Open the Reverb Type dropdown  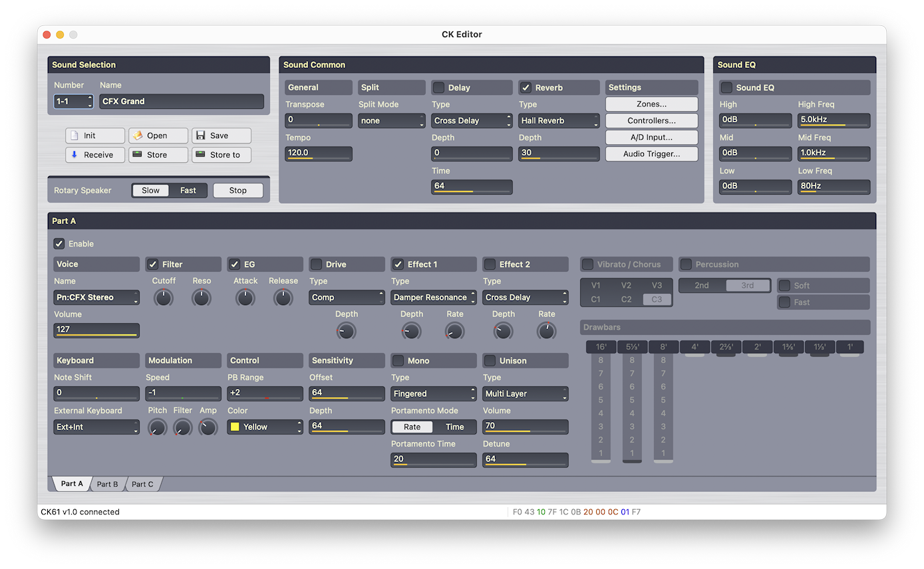point(559,121)
